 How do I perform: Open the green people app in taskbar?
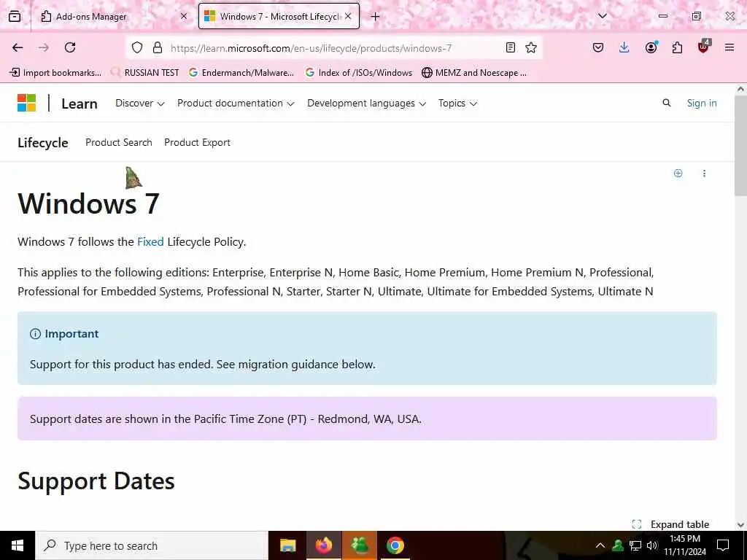[360, 545]
